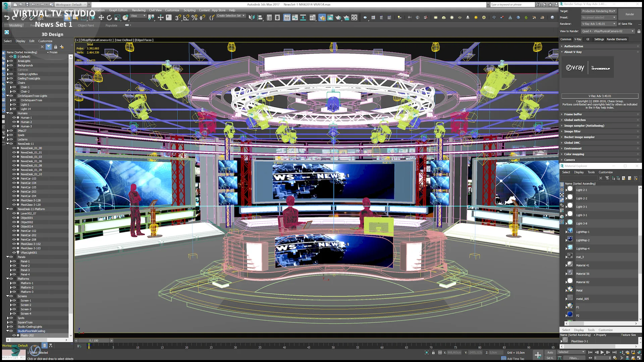Open the Rendering menu
Image resolution: width=644 pixels, height=362 pixels.
[x=139, y=10]
